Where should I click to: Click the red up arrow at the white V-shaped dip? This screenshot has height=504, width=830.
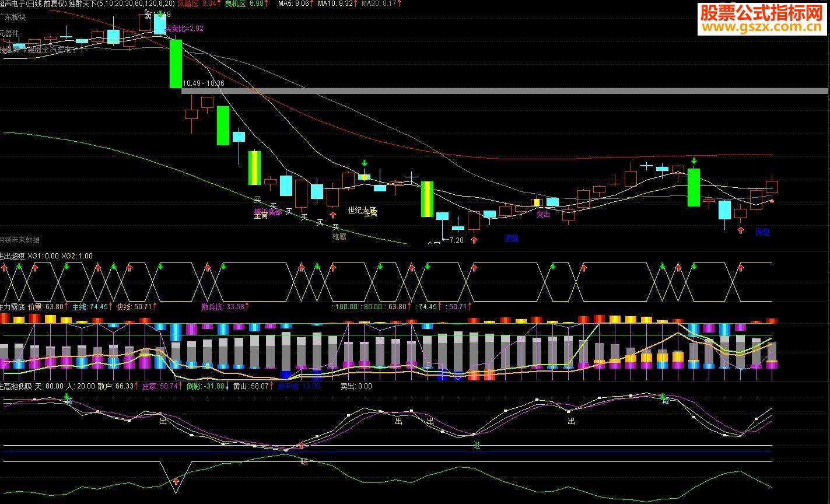pyautogui.click(x=176, y=482)
